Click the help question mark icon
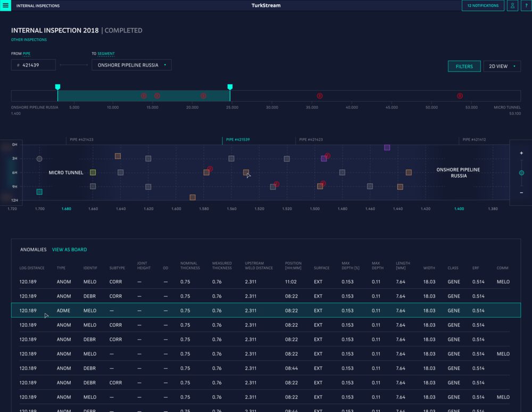Screen dimensions: 532x412 tap(526, 5)
